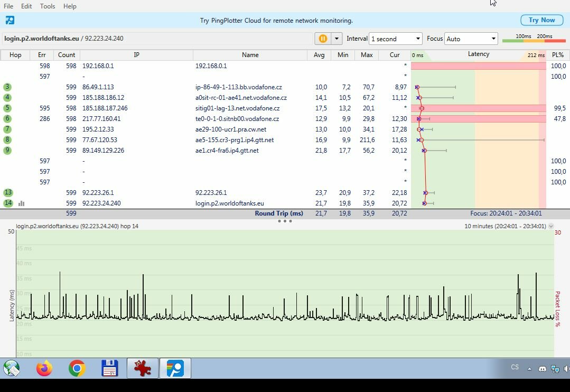Select IP 185.188.187.246 cell
This screenshot has height=392, width=570.
pyautogui.click(x=105, y=108)
